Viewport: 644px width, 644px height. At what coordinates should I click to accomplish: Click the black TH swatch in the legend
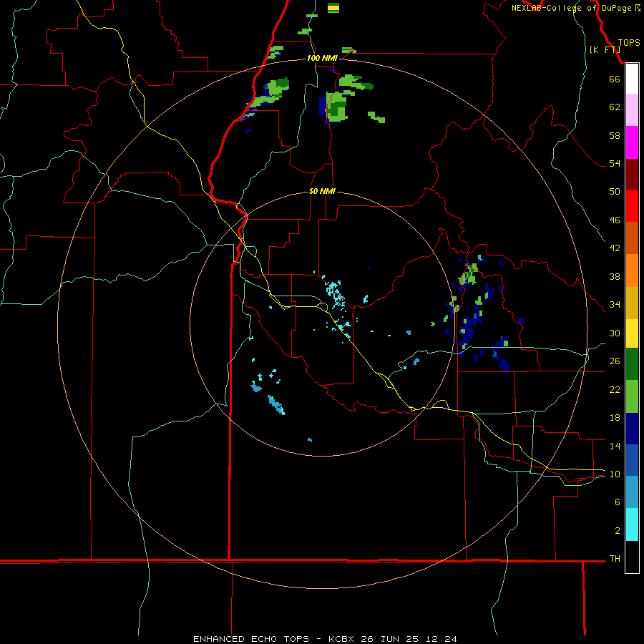click(x=632, y=557)
